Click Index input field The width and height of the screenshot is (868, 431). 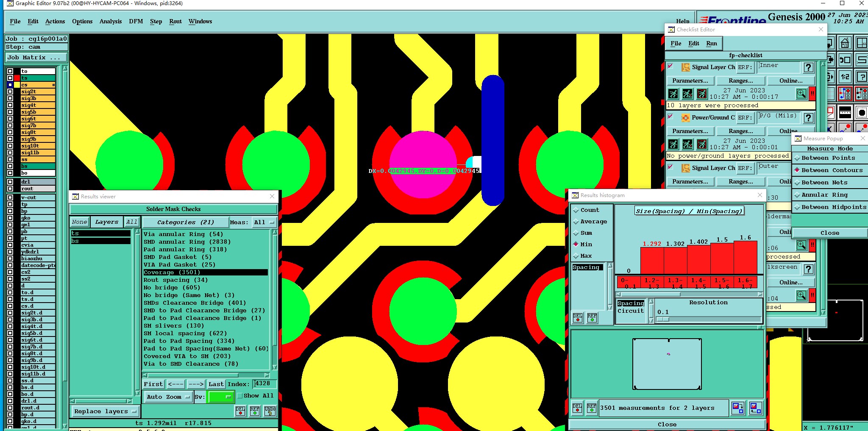click(x=265, y=384)
